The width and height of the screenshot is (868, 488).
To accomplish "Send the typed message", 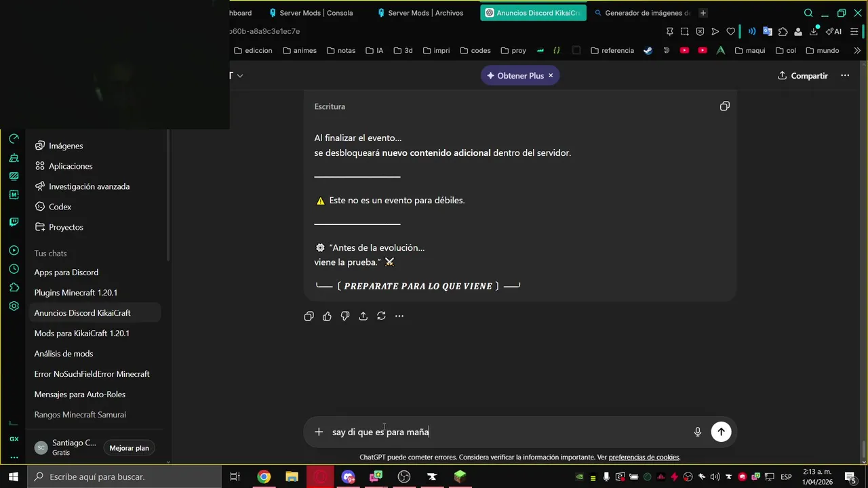I will [x=721, y=432].
